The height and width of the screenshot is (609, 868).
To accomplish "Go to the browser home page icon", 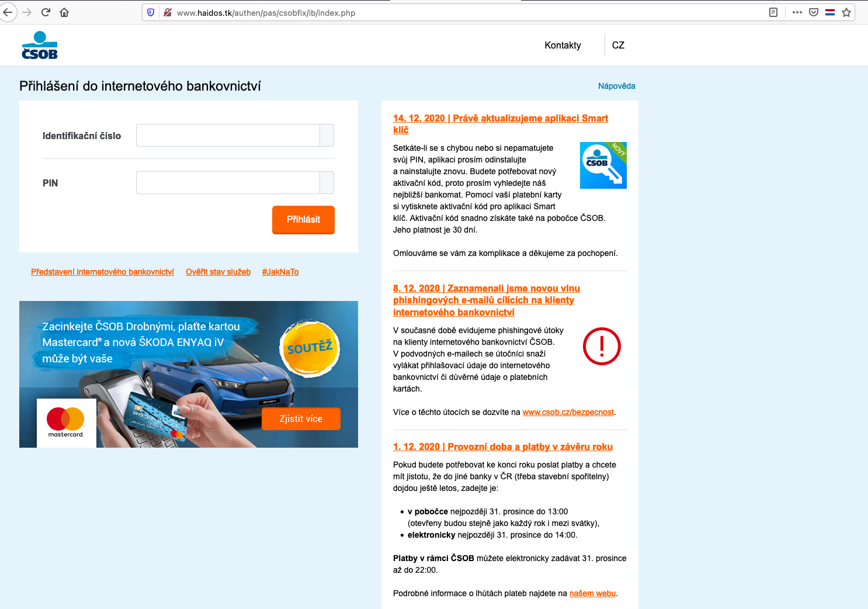I will pos(64,12).
